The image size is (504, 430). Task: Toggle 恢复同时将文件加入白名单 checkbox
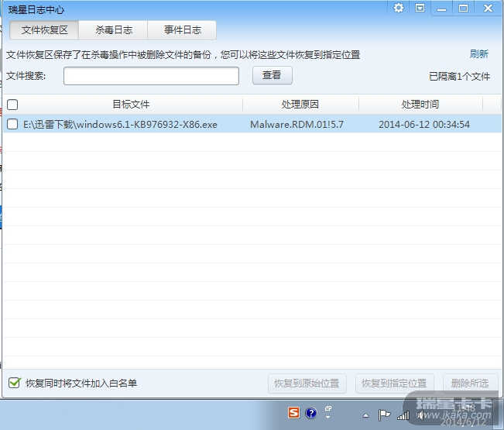(x=15, y=383)
